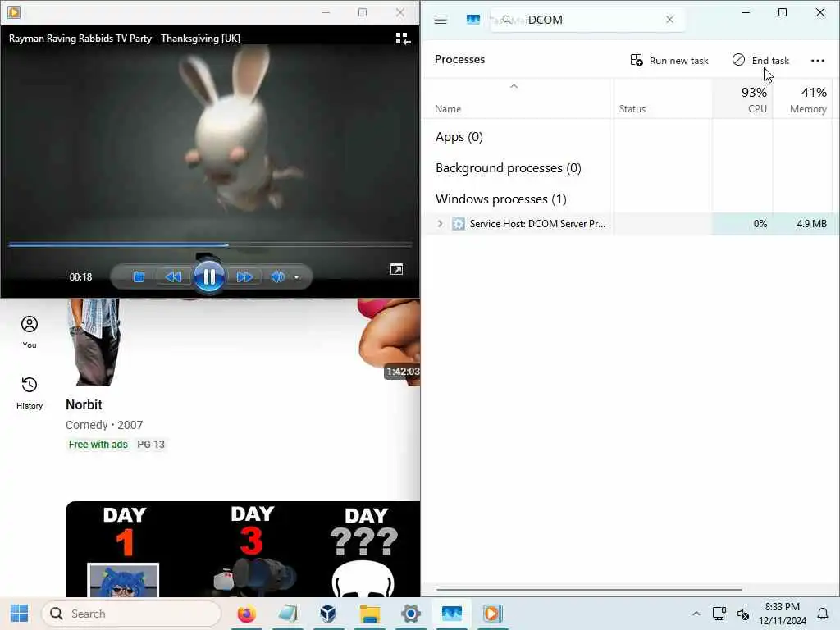The image size is (840, 630).
Task: Switch to Task Manager in the taskbar
Action: pos(452,614)
